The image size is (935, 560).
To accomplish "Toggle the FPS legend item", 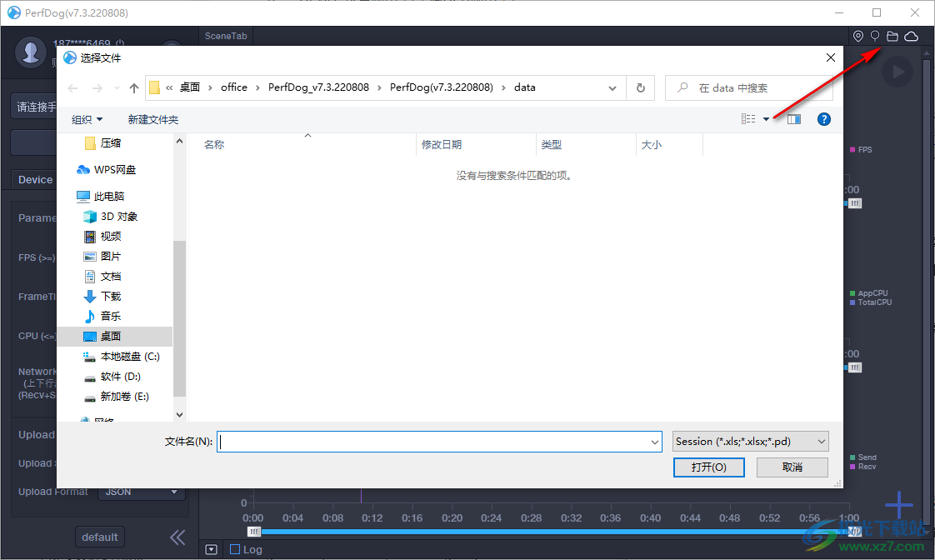I will 861,150.
